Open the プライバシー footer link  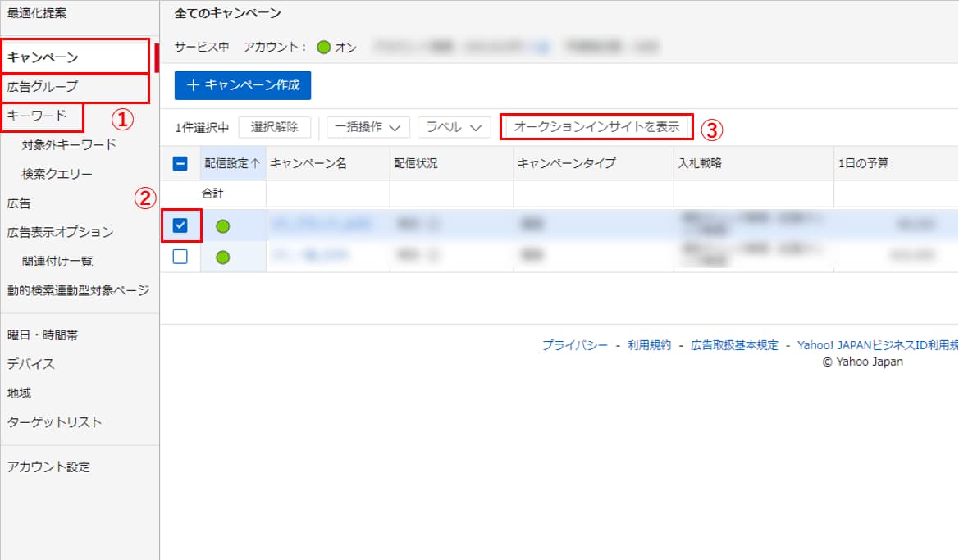574,345
